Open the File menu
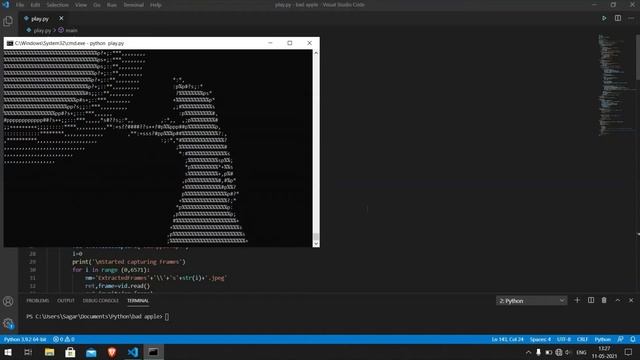The height and width of the screenshot is (360, 640). [20, 5]
